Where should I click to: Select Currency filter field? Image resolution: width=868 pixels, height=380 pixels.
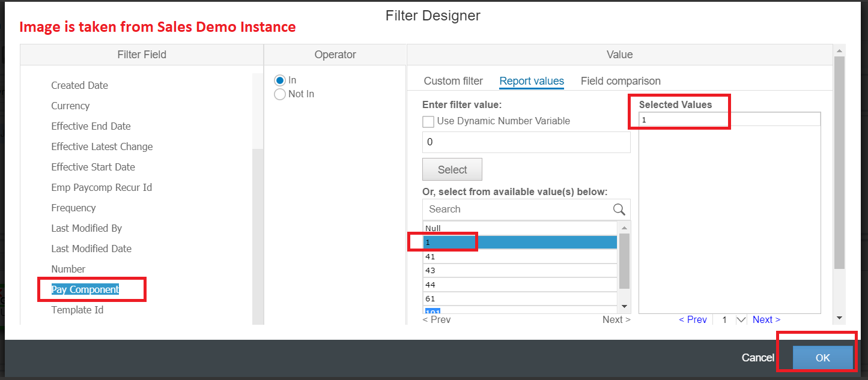pyautogui.click(x=70, y=106)
